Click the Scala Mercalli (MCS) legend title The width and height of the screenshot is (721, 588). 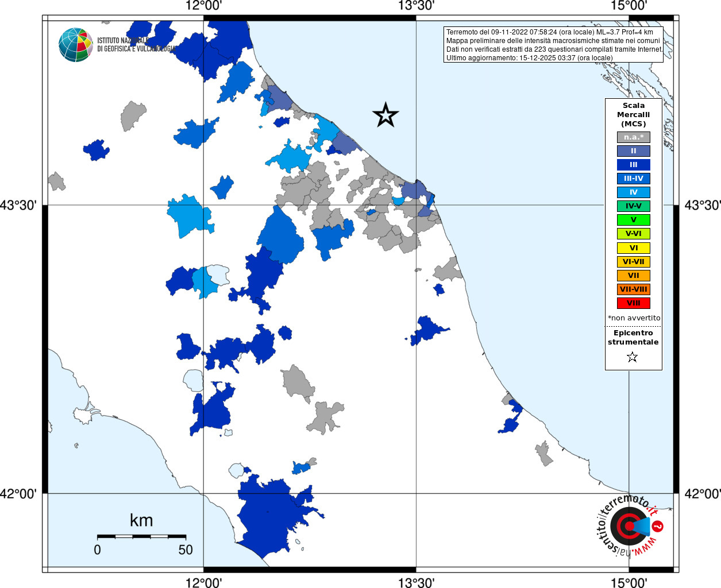point(634,115)
